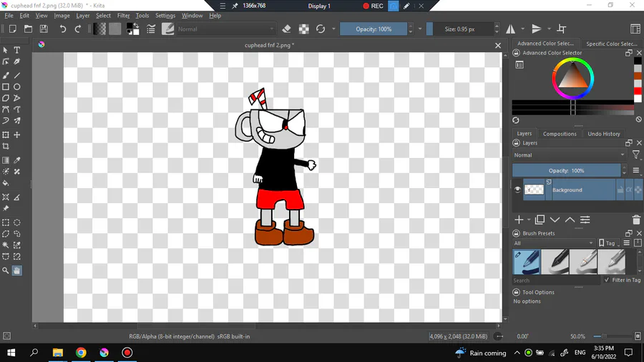The image size is (644, 362).
Task: Select the Line tool
Action: pos(17,76)
